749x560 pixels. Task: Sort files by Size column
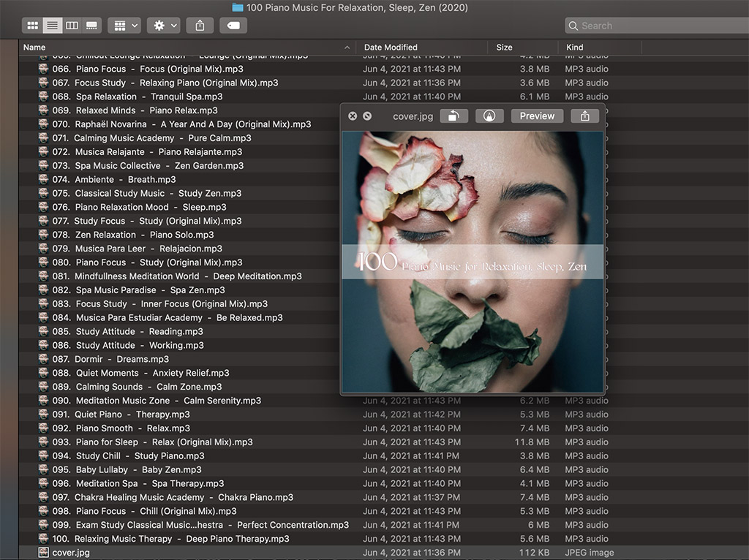504,48
